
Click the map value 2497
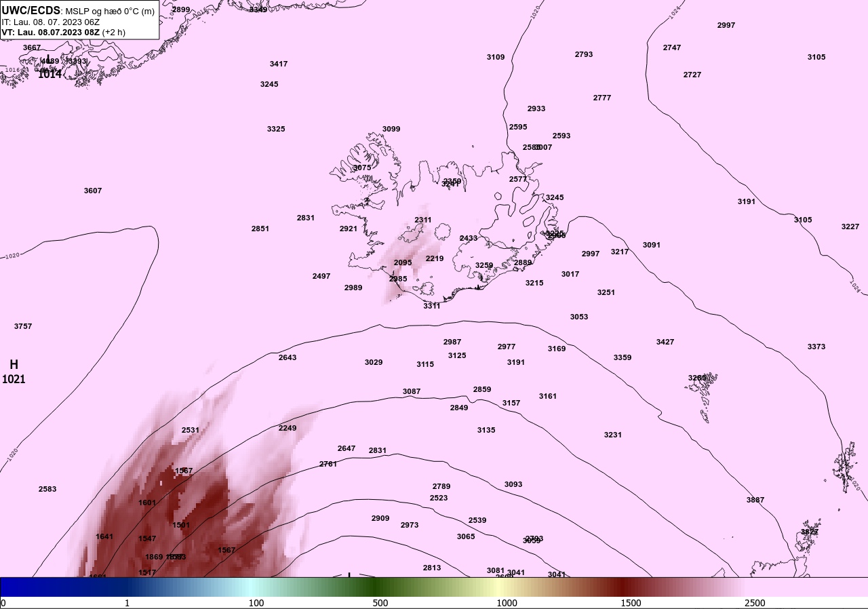321,276
